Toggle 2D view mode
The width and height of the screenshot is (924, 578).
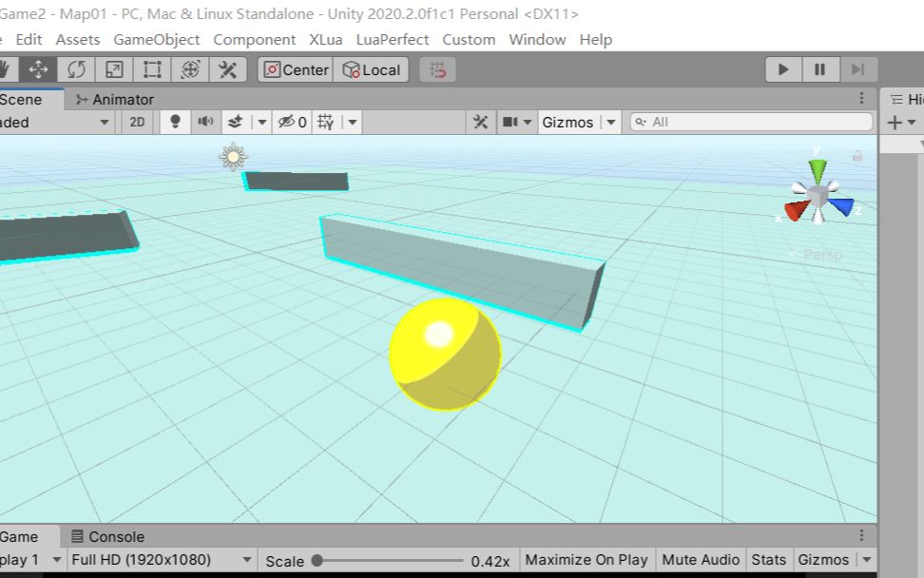pos(137,122)
